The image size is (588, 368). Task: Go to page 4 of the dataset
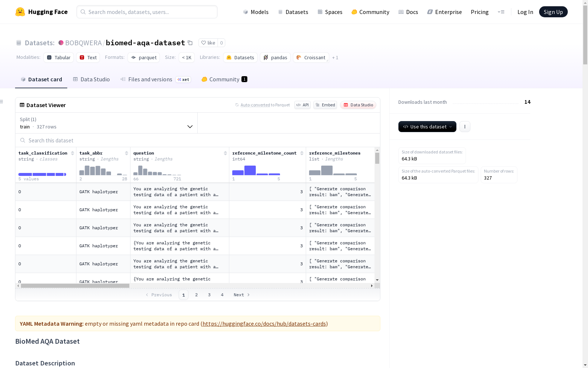(222, 295)
